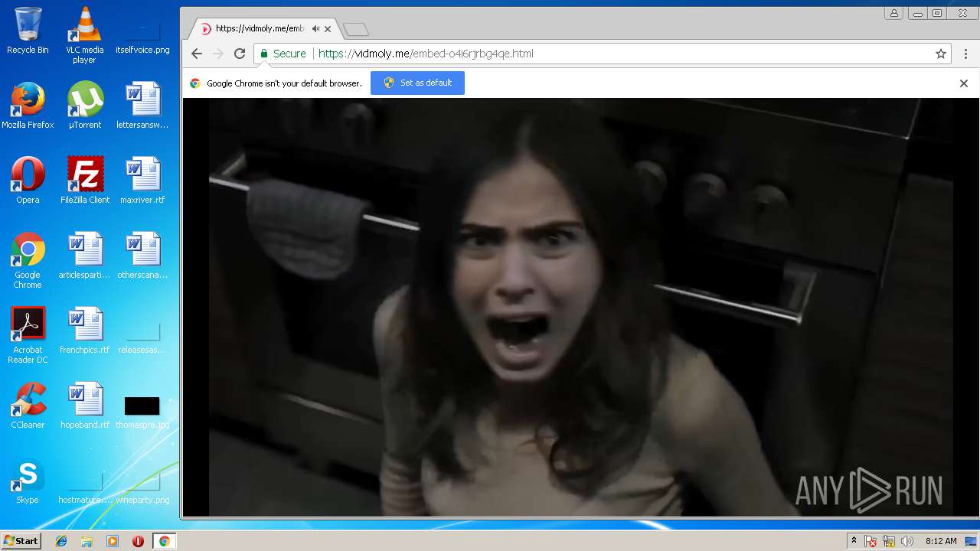Select the releasesas... desktop file
Screen dimensions: 980x551
(x=142, y=338)
